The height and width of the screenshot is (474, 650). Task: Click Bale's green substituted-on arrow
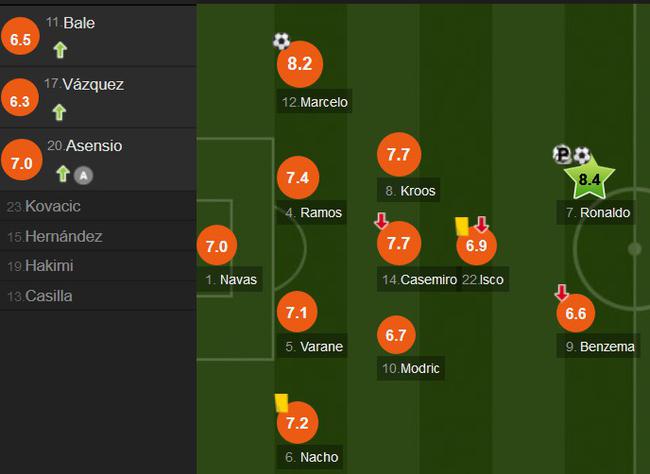[60, 50]
